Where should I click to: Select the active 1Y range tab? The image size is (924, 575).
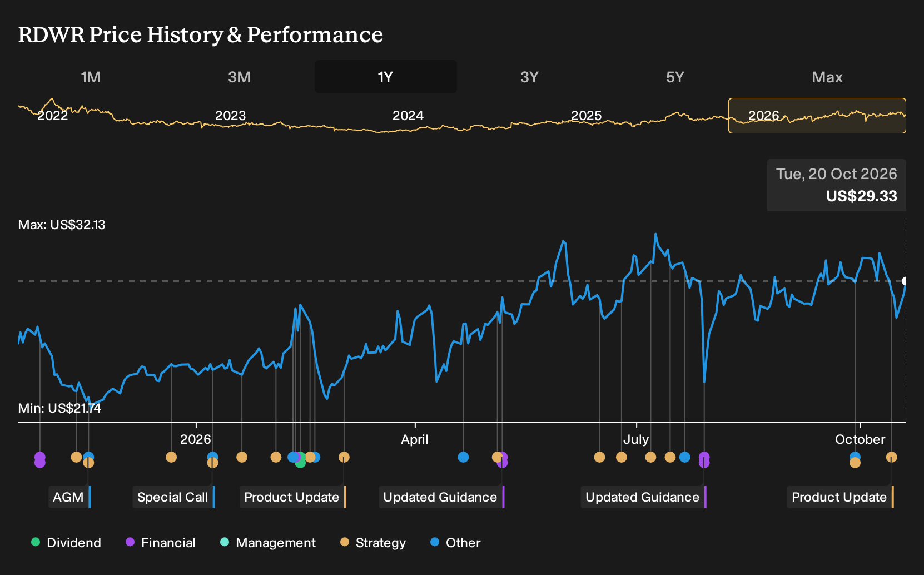click(x=385, y=77)
